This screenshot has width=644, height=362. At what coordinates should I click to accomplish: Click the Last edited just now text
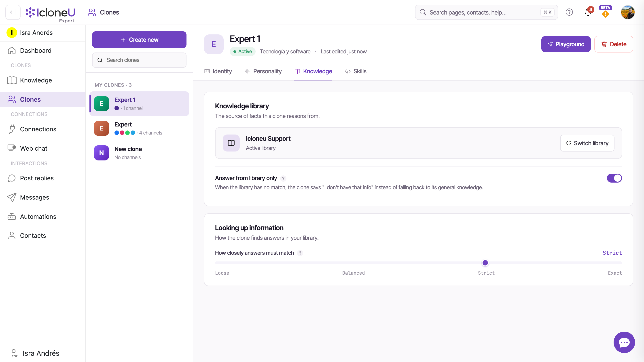[343, 51]
